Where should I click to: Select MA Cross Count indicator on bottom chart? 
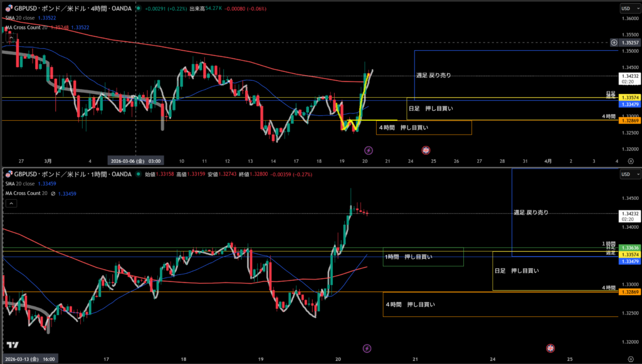point(28,194)
